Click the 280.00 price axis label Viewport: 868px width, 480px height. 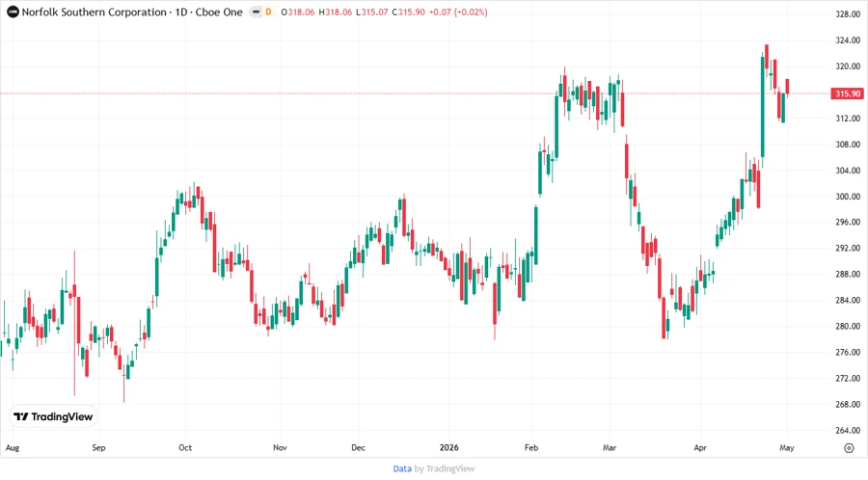[848, 327]
